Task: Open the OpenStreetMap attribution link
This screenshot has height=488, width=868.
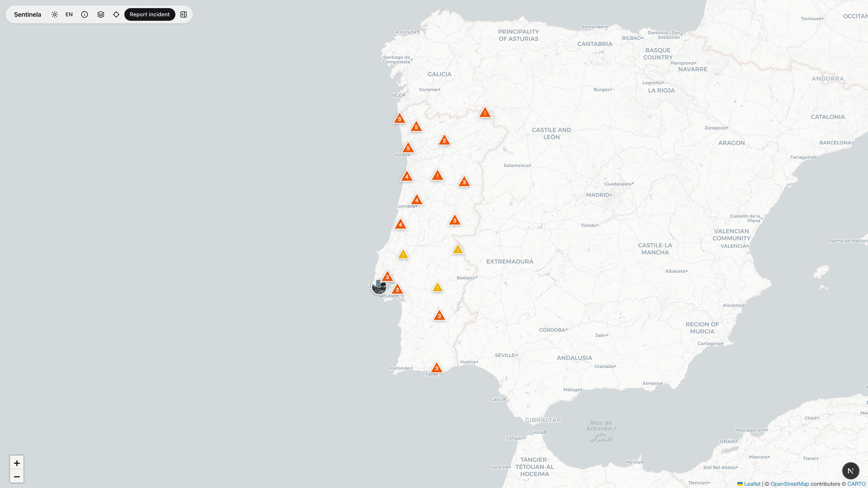Action: (x=790, y=484)
